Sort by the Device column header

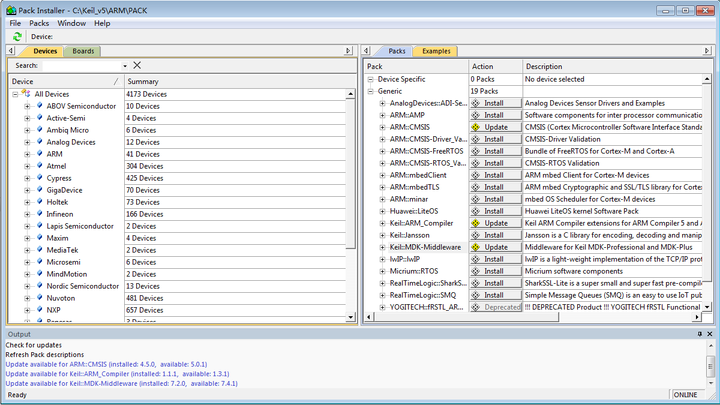pyautogui.click(x=66, y=81)
